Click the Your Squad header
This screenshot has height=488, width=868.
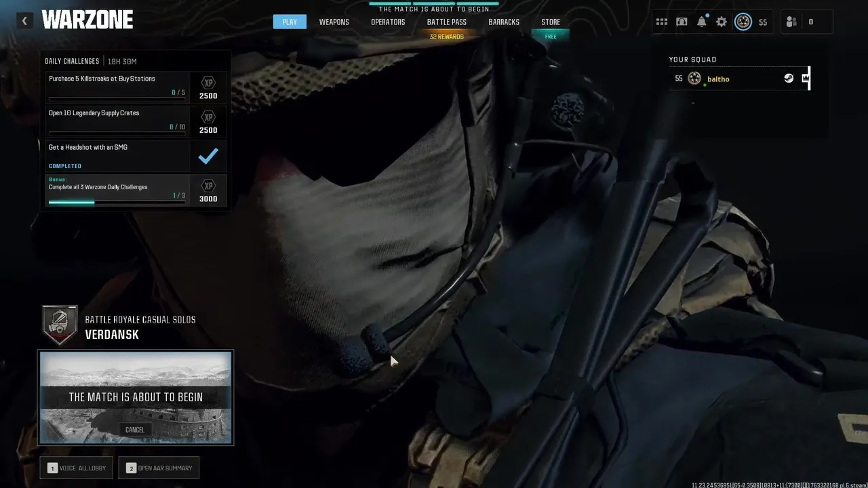693,60
